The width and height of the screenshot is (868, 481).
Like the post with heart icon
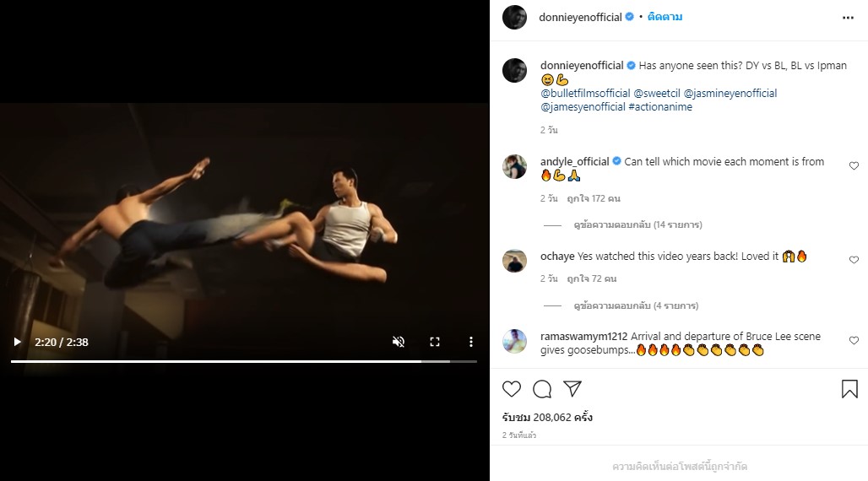pos(512,389)
